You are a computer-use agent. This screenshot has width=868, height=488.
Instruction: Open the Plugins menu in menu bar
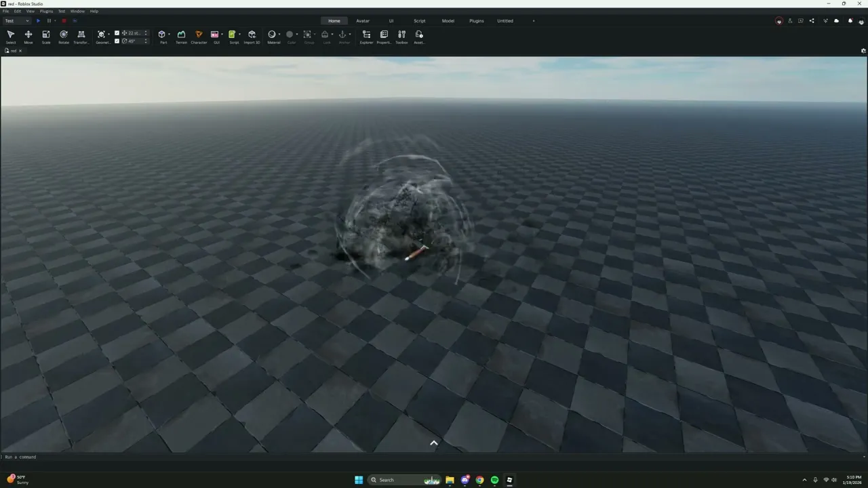click(x=46, y=12)
